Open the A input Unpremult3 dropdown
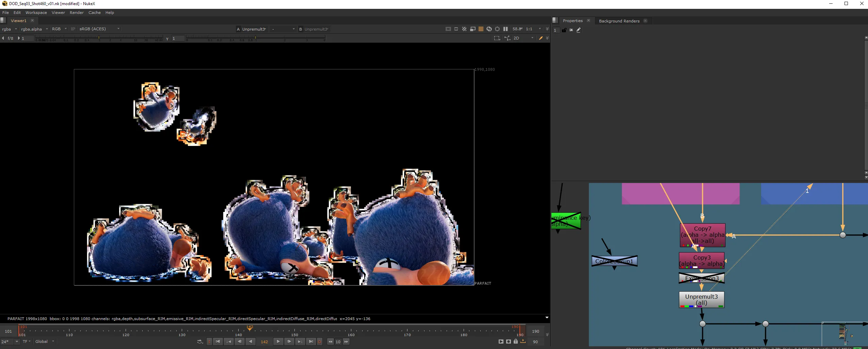Image resolution: width=868 pixels, height=349 pixels. (254, 29)
